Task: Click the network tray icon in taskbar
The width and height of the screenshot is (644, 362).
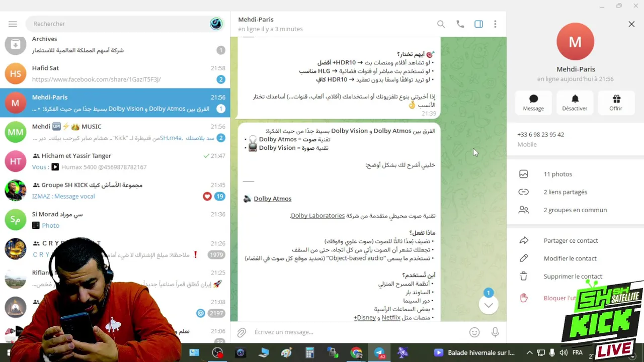Action: [541, 353]
